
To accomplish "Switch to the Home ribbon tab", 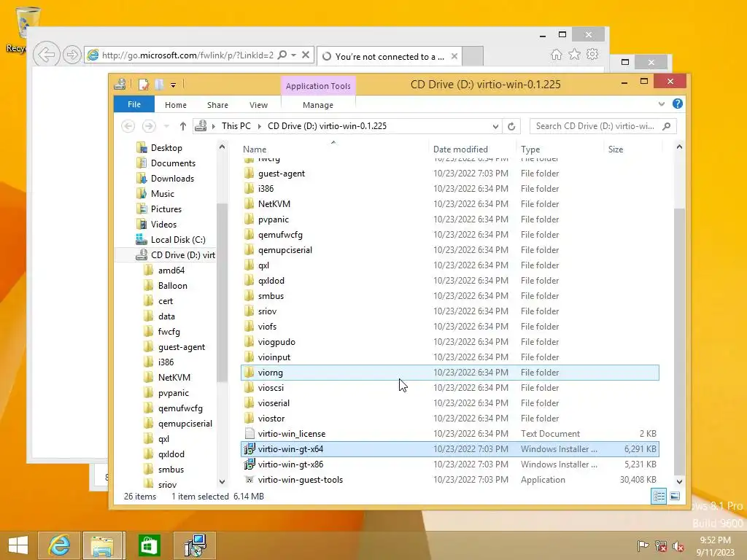I will point(175,105).
